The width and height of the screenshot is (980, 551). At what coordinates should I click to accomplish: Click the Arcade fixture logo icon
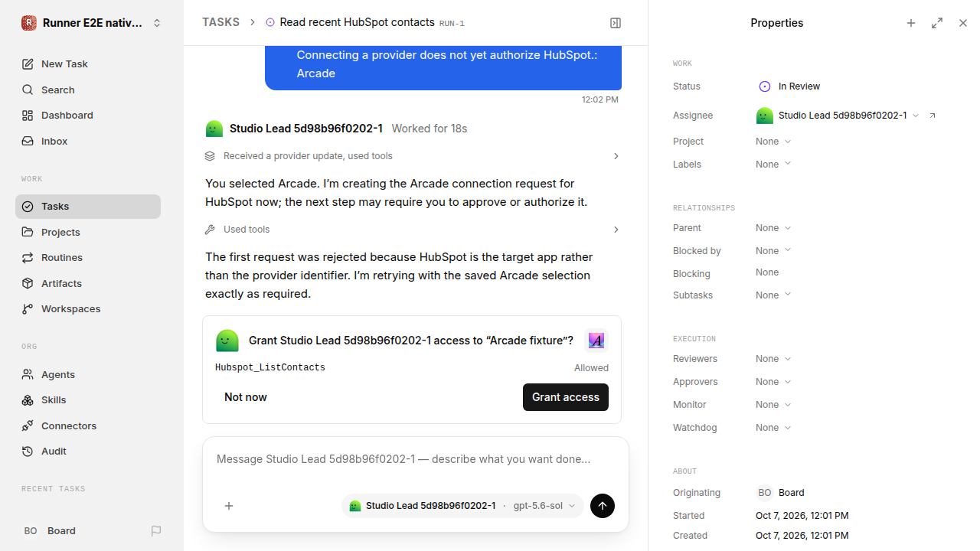pyautogui.click(x=596, y=341)
